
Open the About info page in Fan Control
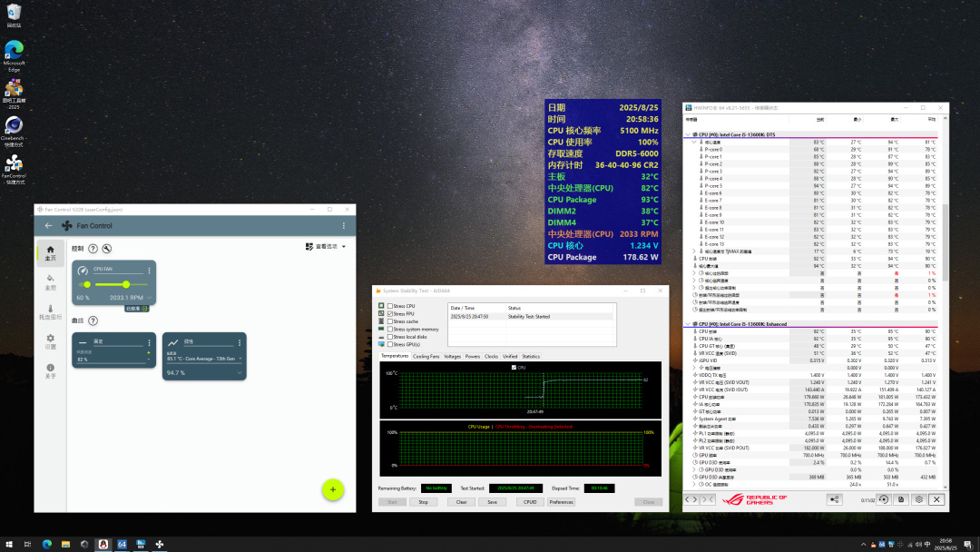coord(50,370)
